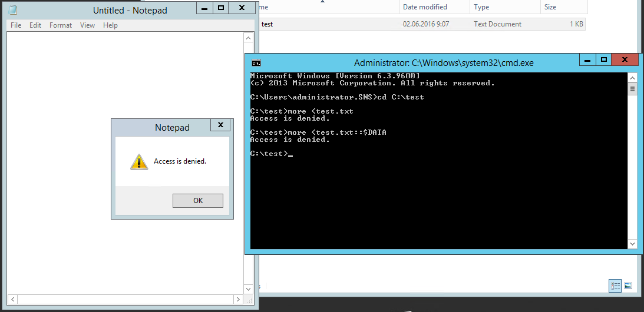Viewport: 644px width, 312px height.
Task: Open the Notepad File menu
Action: point(16,25)
